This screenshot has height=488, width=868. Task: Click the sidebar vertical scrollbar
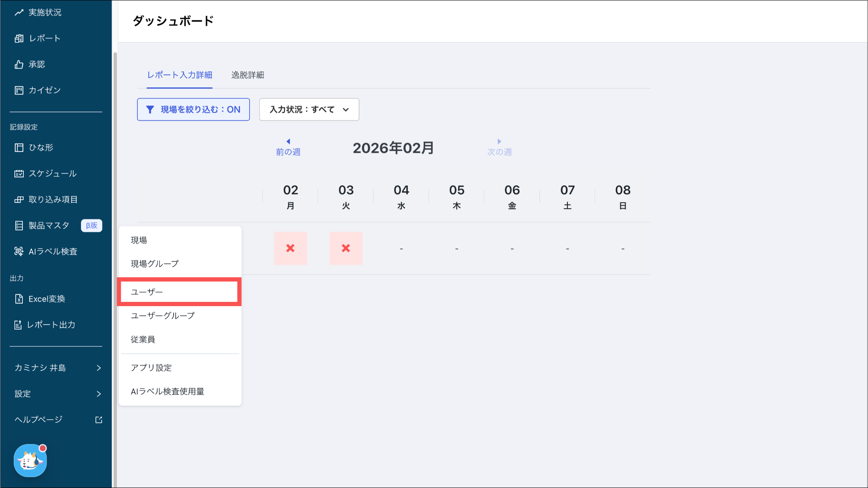click(x=115, y=254)
